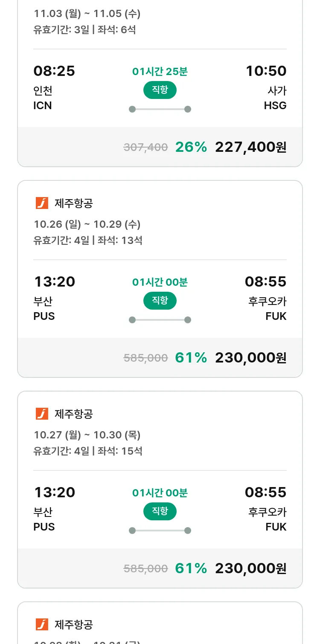The height and width of the screenshot is (644, 320).
Task: Open the 10.27 (월) ~ 10.30 (목) date range
Action: coord(87,435)
